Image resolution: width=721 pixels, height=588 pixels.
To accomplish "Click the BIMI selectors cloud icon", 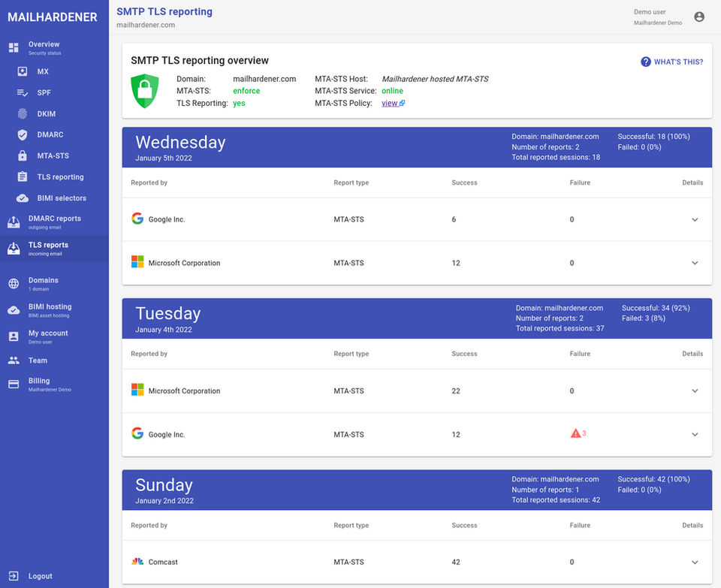I will coord(22,198).
